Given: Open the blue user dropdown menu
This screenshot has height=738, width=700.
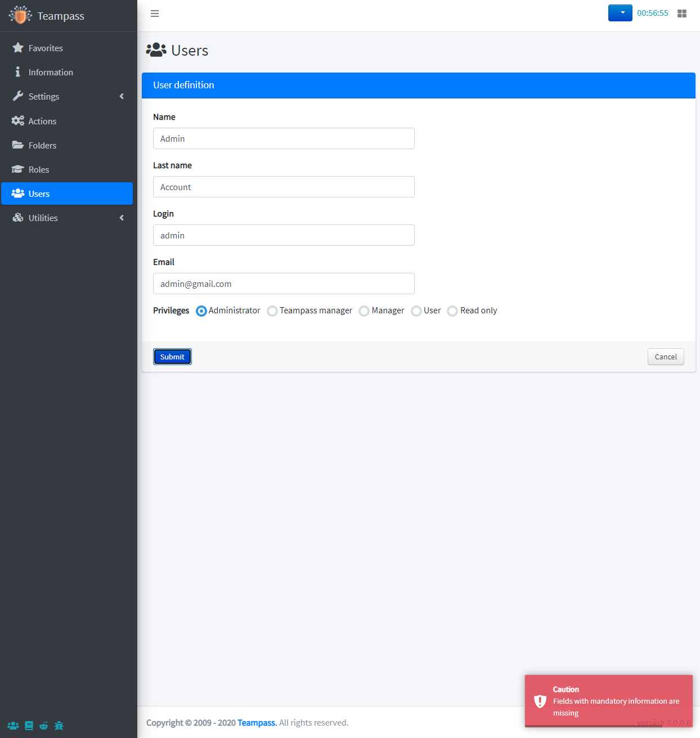Looking at the screenshot, I should click(620, 13).
